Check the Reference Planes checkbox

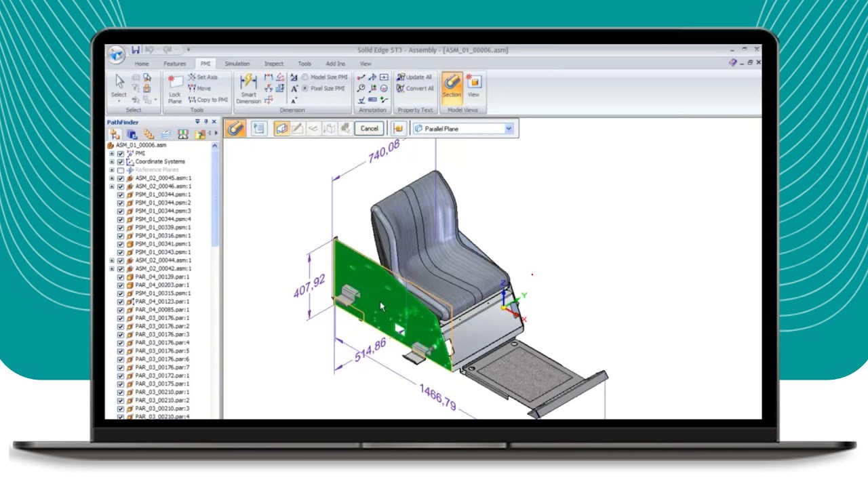point(121,170)
